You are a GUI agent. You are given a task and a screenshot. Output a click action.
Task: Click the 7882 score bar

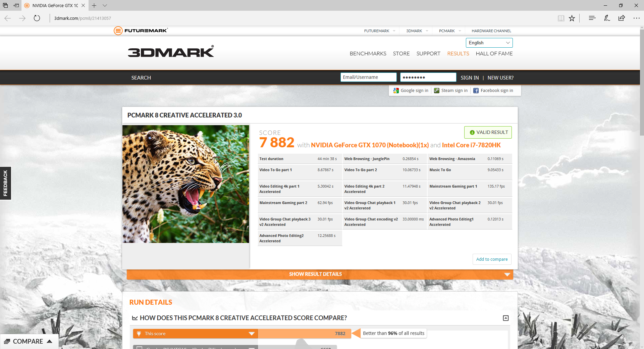[304, 334]
